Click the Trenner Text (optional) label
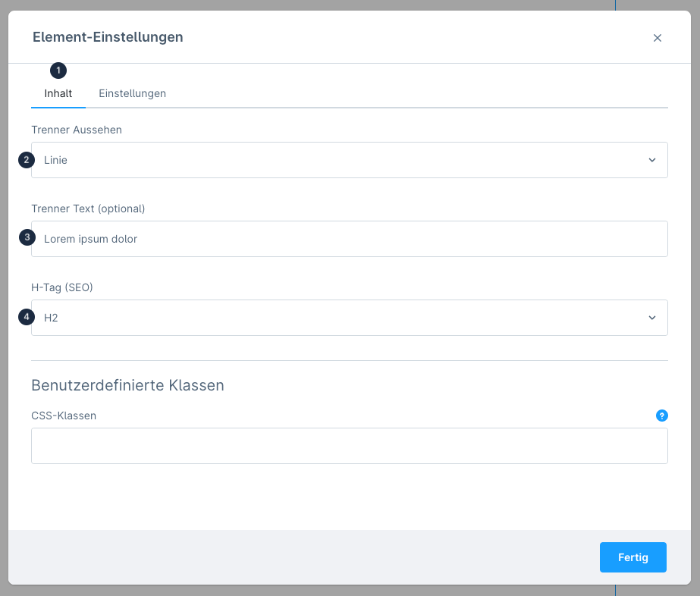Viewport: 700px width, 596px height. pos(88,209)
